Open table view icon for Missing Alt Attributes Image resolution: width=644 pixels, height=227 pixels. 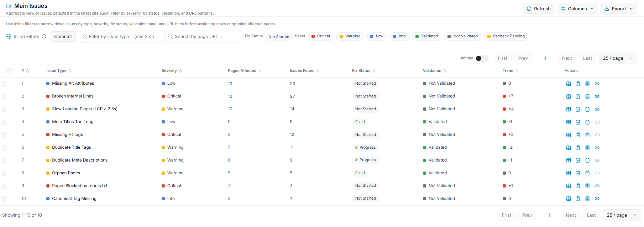tap(569, 84)
